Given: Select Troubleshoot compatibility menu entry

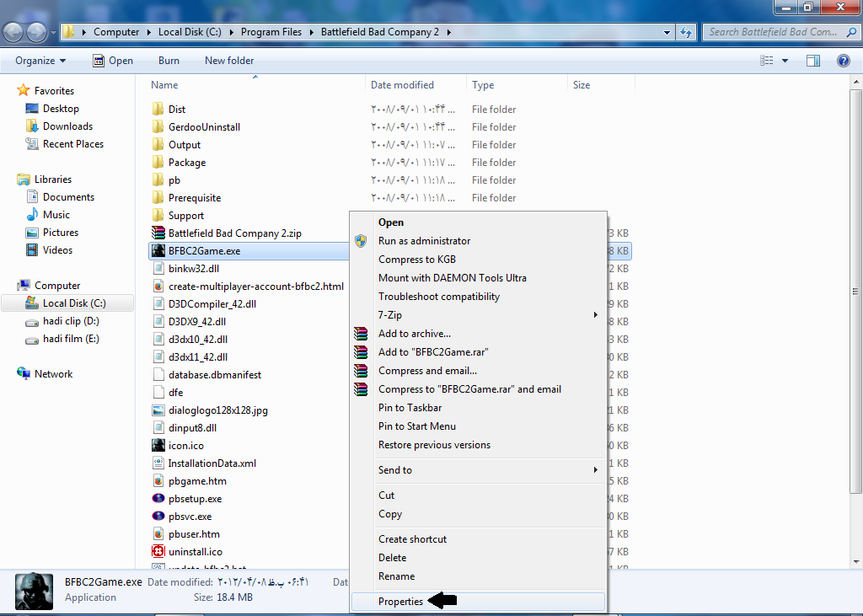Looking at the screenshot, I should (478, 296).
